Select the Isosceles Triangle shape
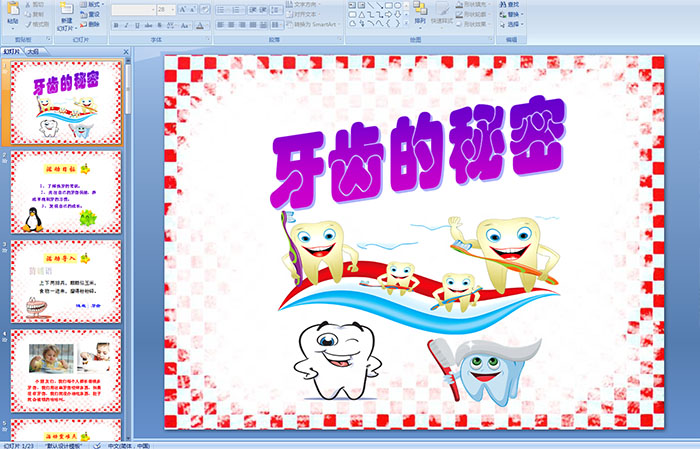Viewport: 700px width, 449px height. [362, 15]
